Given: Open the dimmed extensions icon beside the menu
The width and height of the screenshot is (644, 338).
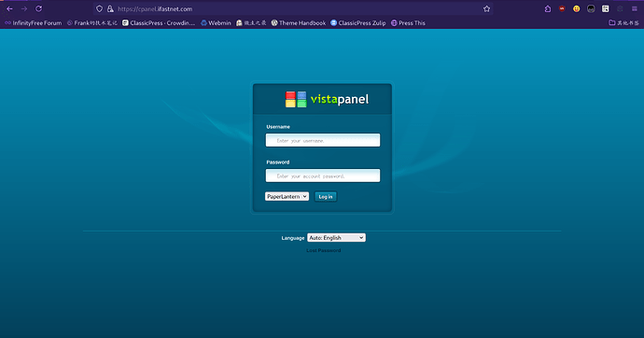Looking at the screenshot, I should tap(620, 8).
